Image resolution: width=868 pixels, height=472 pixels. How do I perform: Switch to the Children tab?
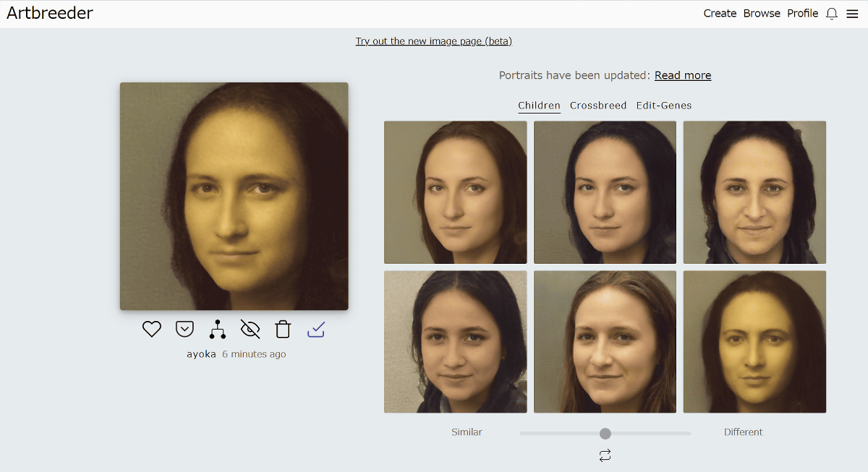click(x=539, y=106)
